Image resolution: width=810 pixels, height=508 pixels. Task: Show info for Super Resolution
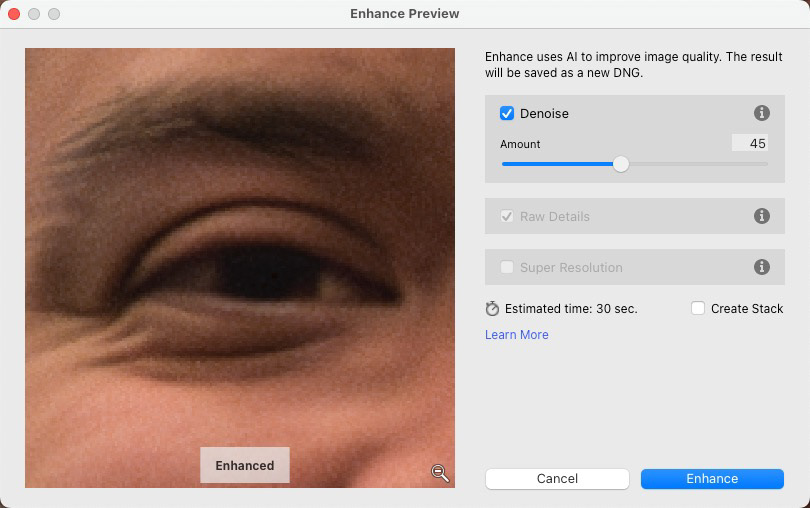pyautogui.click(x=761, y=267)
